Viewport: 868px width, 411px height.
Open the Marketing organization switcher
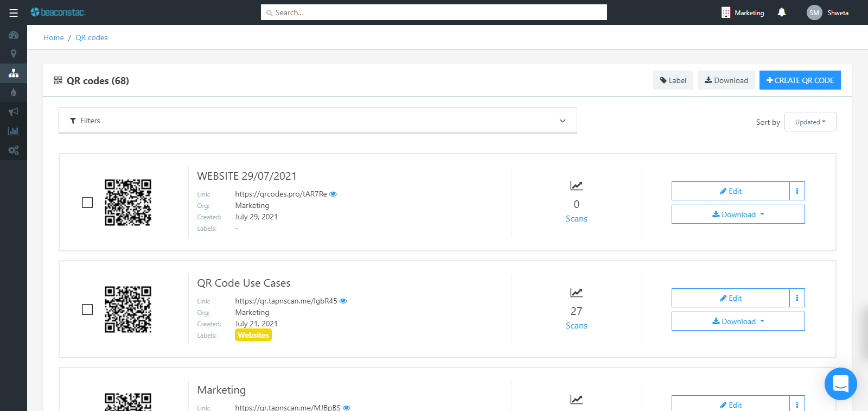[743, 12]
